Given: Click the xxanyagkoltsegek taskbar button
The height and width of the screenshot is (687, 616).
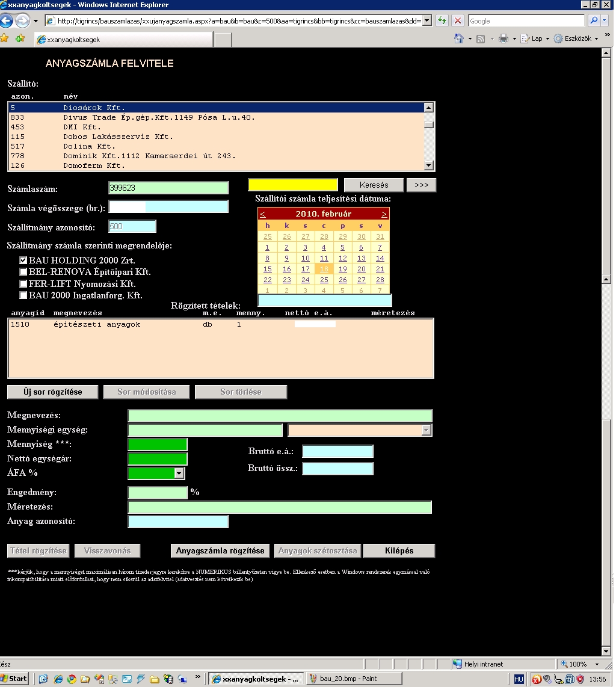Looking at the screenshot, I should (x=256, y=679).
